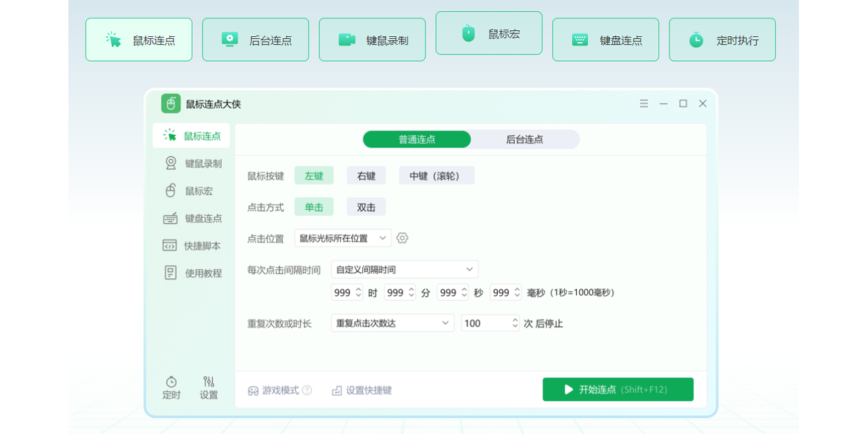Switch to the 后台连点 tab

[x=525, y=139]
